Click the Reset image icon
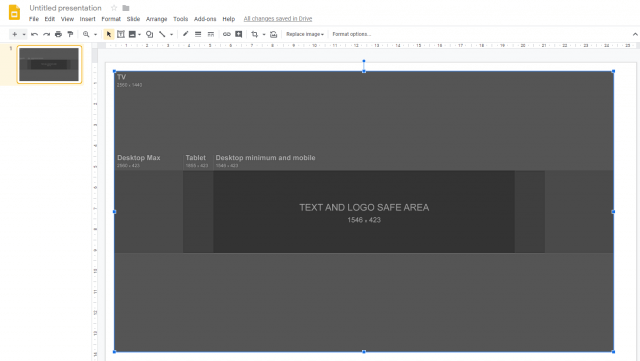The width and height of the screenshot is (640, 361). pos(273,34)
